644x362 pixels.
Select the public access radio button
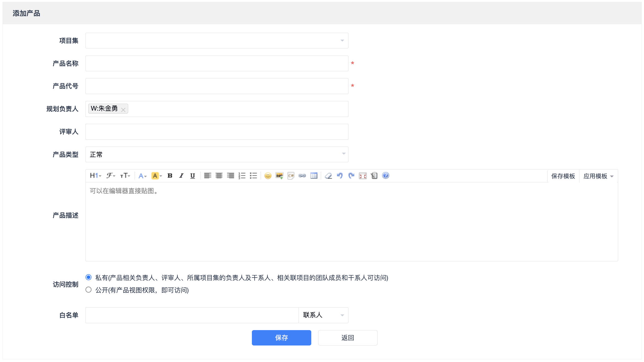[89, 290]
